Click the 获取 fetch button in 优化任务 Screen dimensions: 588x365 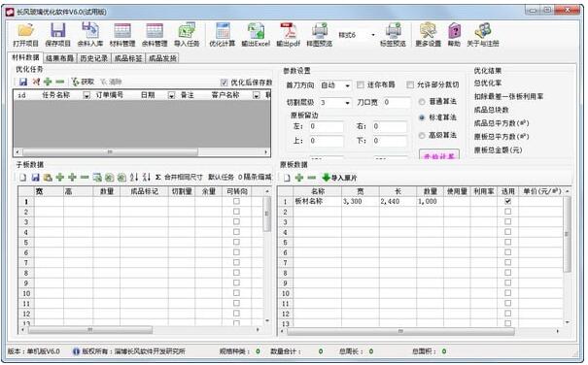pos(84,82)
